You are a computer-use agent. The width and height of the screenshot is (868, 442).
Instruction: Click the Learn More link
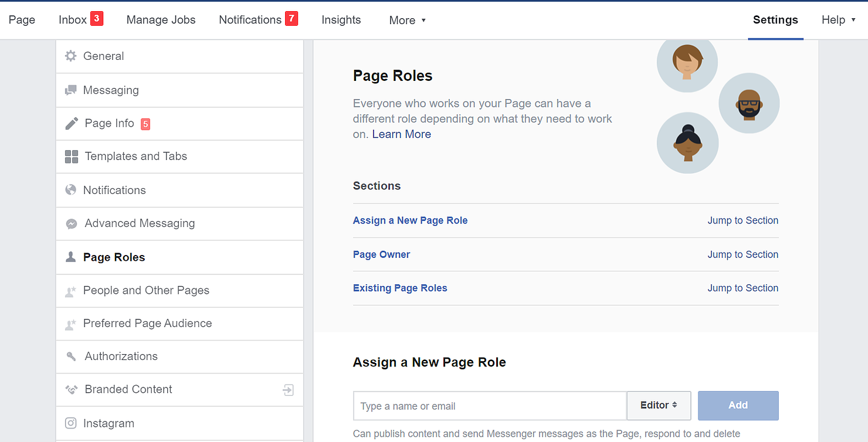tap(402, 134)
